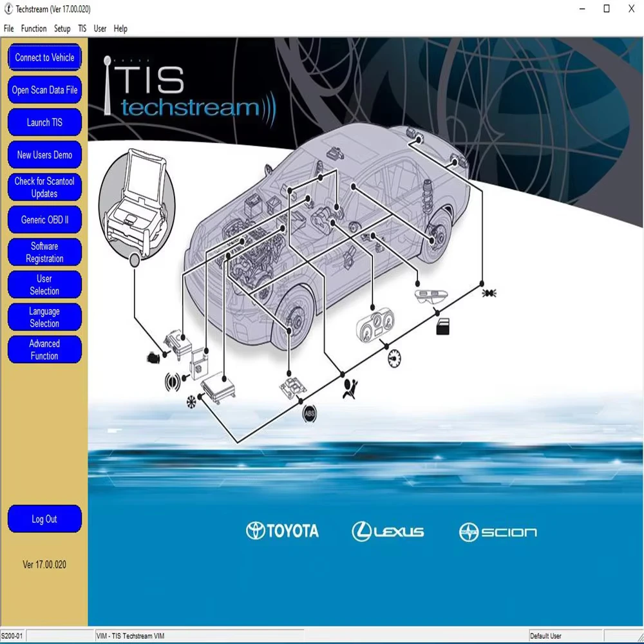Screen dimensions: 644x644
Task: Click the Scion logo
Action: tap(498, 533)
